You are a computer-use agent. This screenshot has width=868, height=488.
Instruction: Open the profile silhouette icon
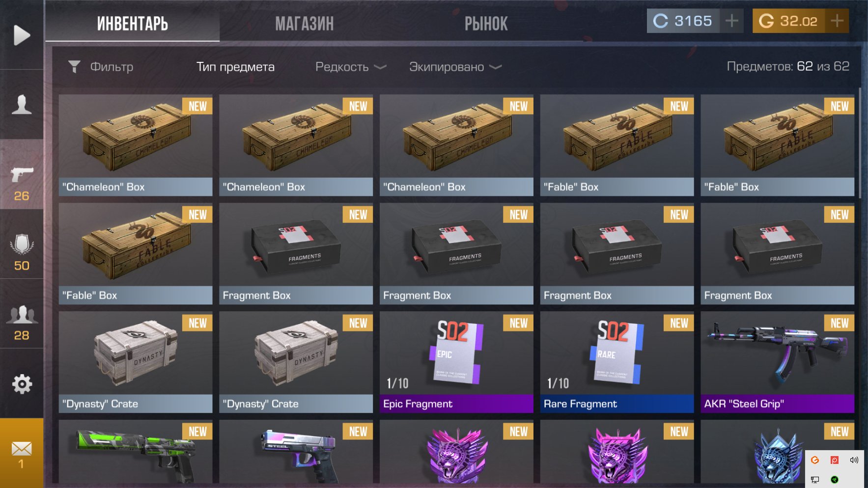[x=22, y=104]
